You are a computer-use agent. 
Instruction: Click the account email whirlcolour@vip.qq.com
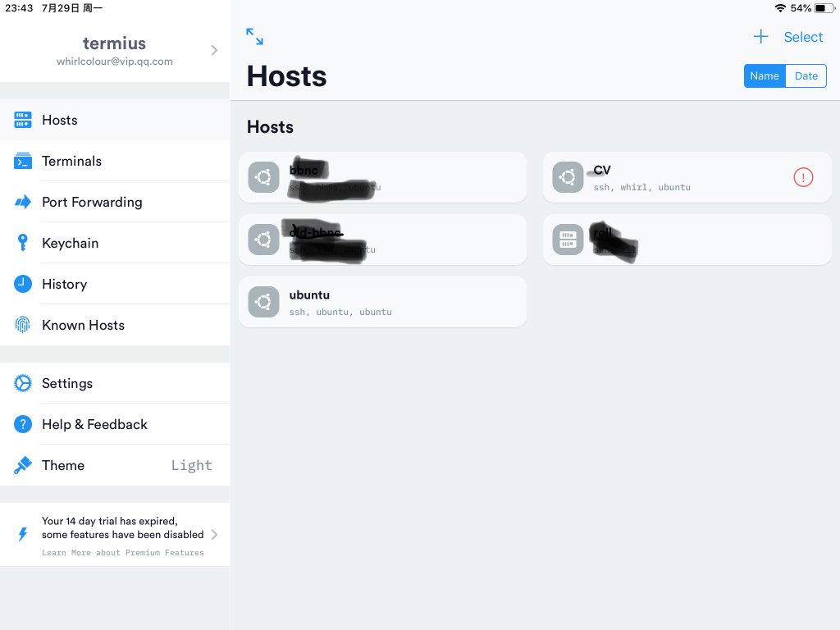pos(115,62)
